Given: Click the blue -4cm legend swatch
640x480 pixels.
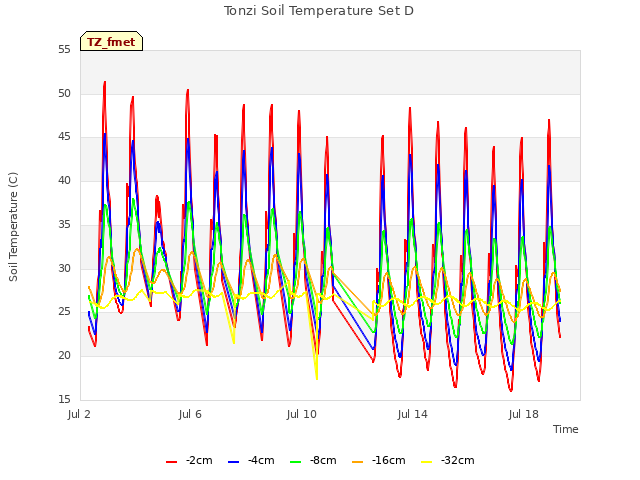Looking at the screenshot, I should (x=233, y=462).
